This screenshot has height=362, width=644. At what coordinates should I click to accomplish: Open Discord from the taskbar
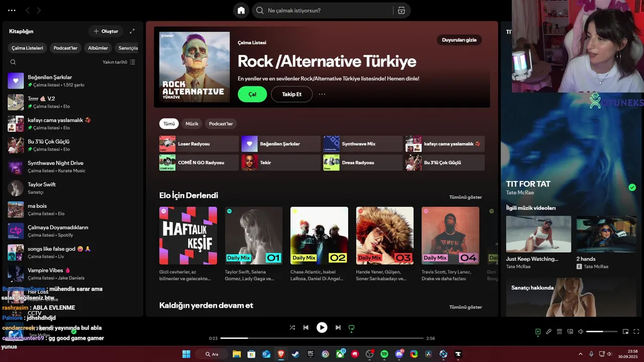pyautogui.click(x=399, y=354)
